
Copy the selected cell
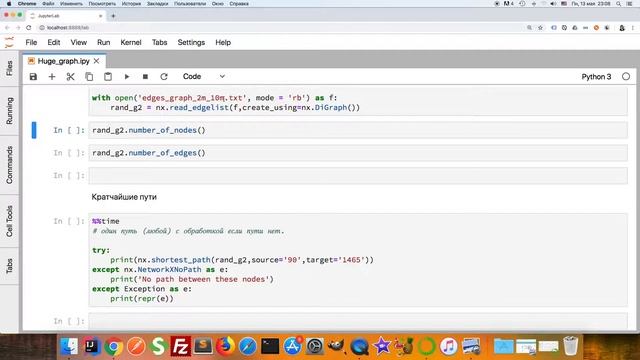click(x=89, y=77)
